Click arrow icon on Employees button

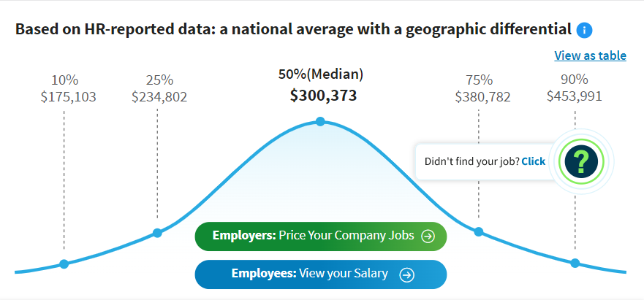[407, 274]
